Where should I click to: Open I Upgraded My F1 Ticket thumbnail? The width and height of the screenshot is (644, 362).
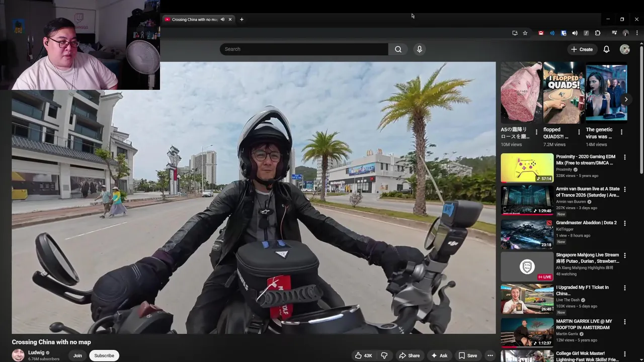(x=527, y=299)
